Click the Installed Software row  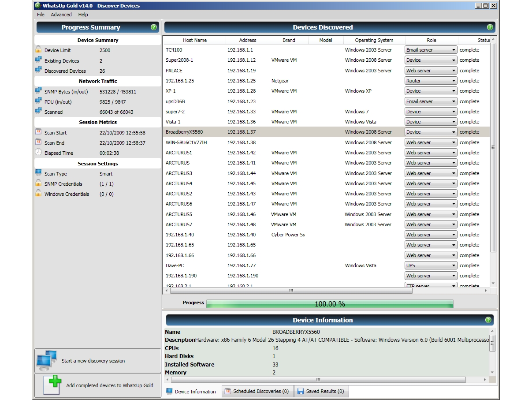point(326,364)
